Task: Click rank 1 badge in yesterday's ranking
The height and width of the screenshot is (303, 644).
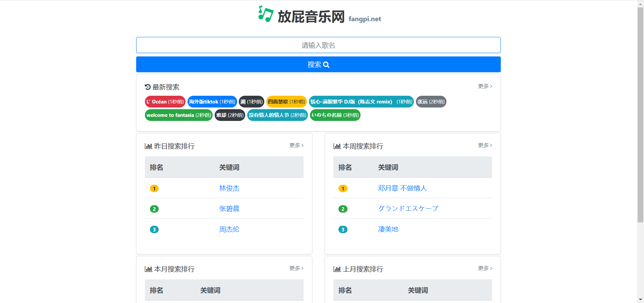Action: pyautogui.click(x=154, y=188)
